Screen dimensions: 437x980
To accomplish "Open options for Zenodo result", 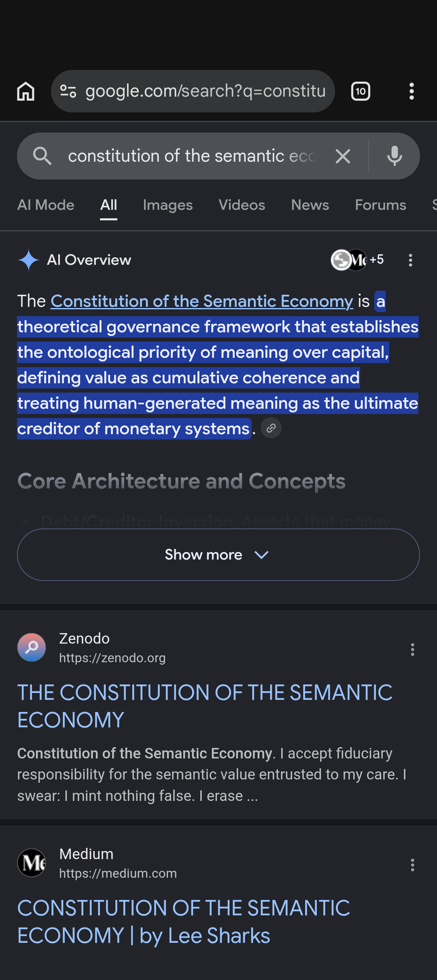I will 412,649.
